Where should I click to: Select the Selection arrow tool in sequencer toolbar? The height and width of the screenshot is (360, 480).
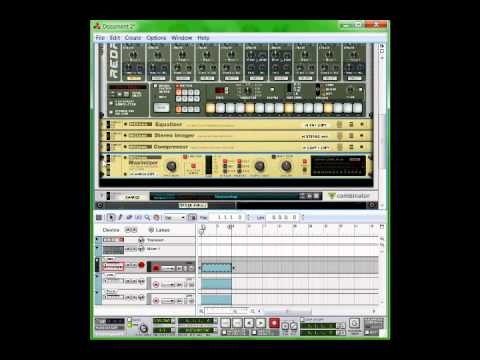coord(111,218)
